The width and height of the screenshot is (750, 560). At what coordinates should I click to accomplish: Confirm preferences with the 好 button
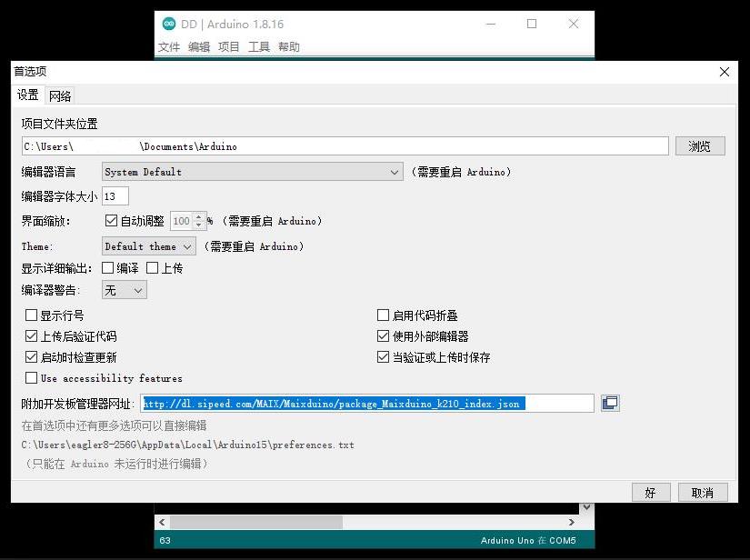coord(651,492)
